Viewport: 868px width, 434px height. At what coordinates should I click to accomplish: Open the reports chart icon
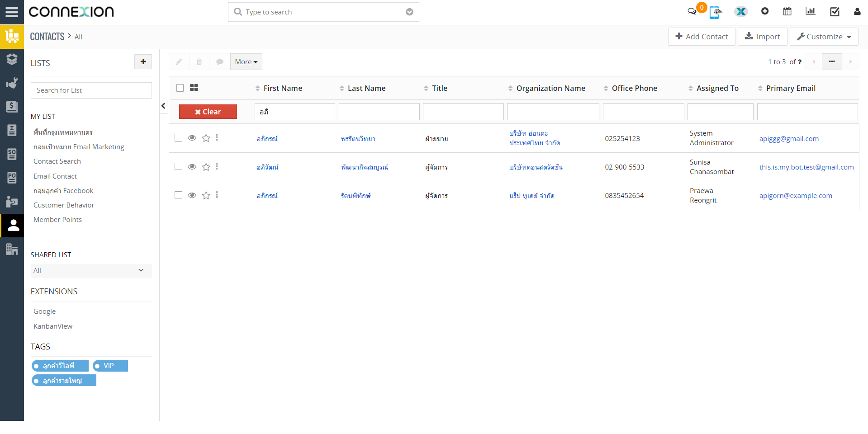click(810, 11)
